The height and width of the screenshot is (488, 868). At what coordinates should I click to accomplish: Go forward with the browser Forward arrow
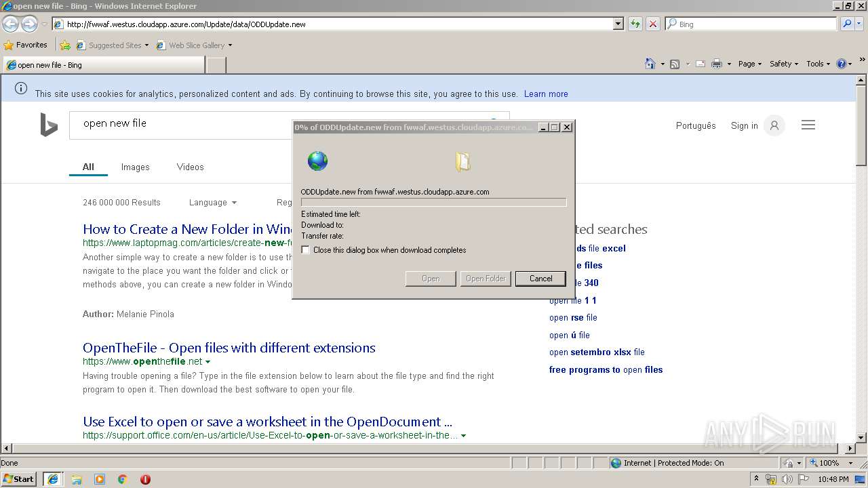(x=29, y=24)
